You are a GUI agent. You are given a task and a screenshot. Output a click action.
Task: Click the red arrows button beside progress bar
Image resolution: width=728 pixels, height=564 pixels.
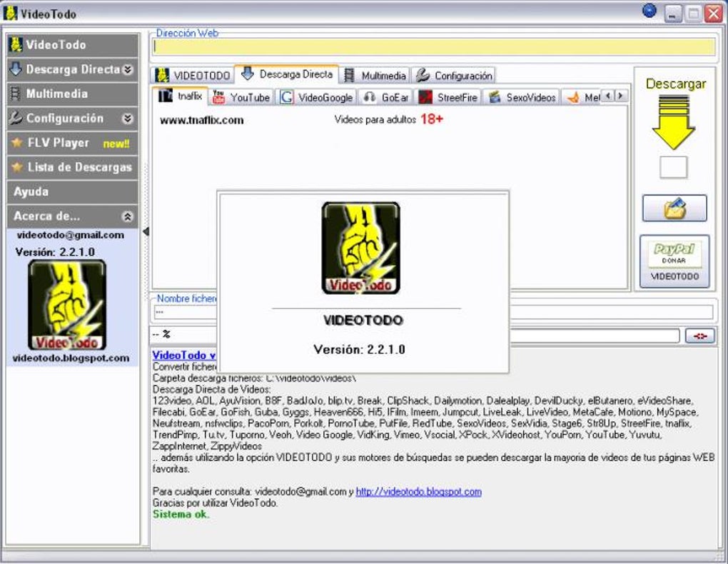pyautogui.click(x=699, y=336)
